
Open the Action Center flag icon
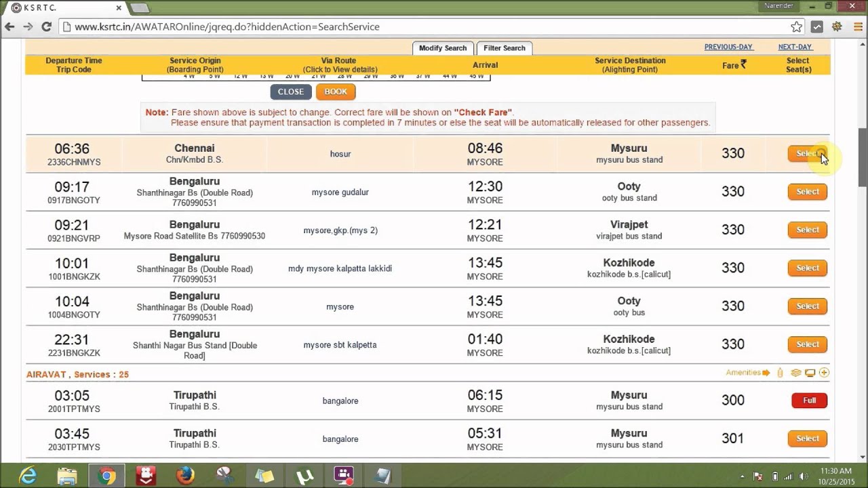click(758, 476)
